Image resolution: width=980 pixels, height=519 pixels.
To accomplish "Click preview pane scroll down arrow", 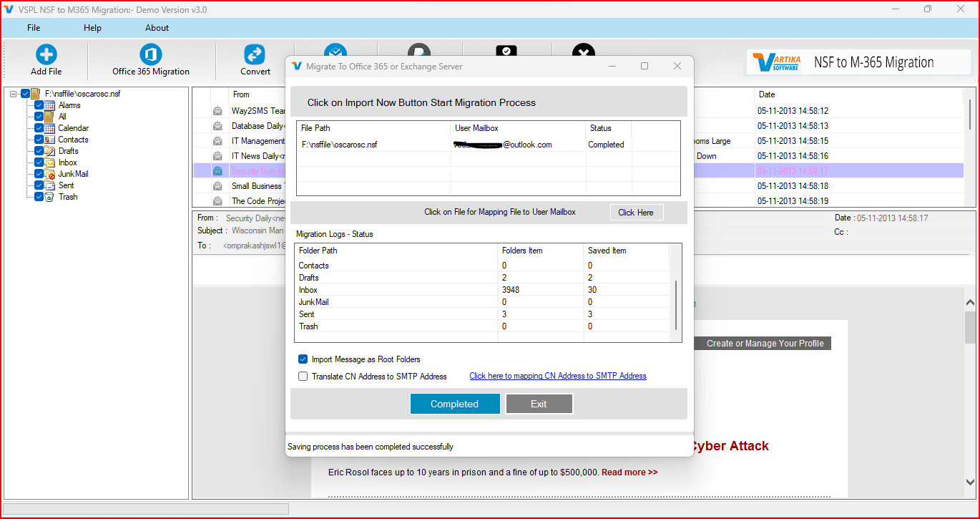I will 970,482.
